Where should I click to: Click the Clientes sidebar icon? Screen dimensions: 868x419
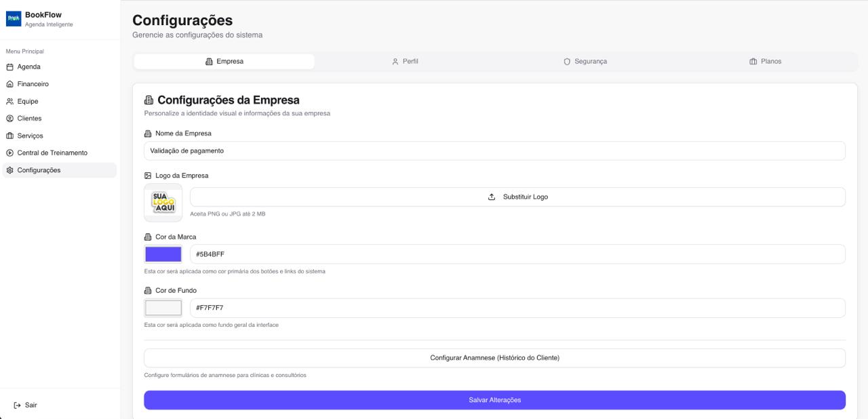point(9,119)
